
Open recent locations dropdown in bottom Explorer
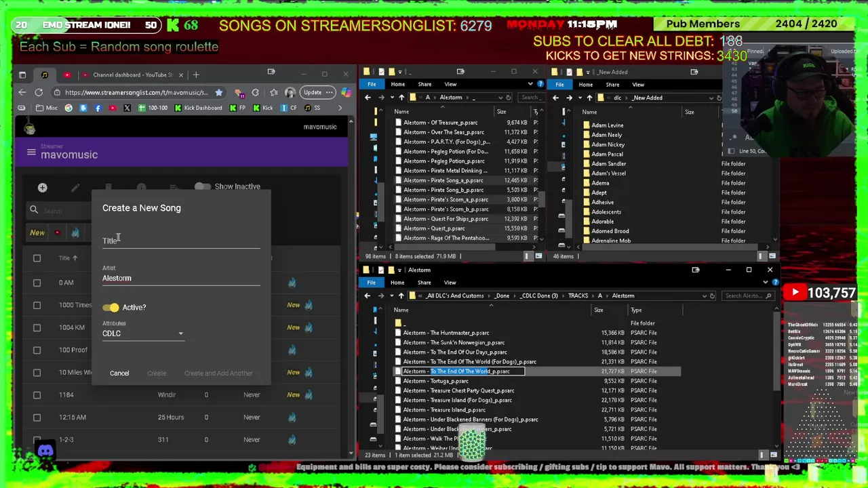[x=391, y=296]
